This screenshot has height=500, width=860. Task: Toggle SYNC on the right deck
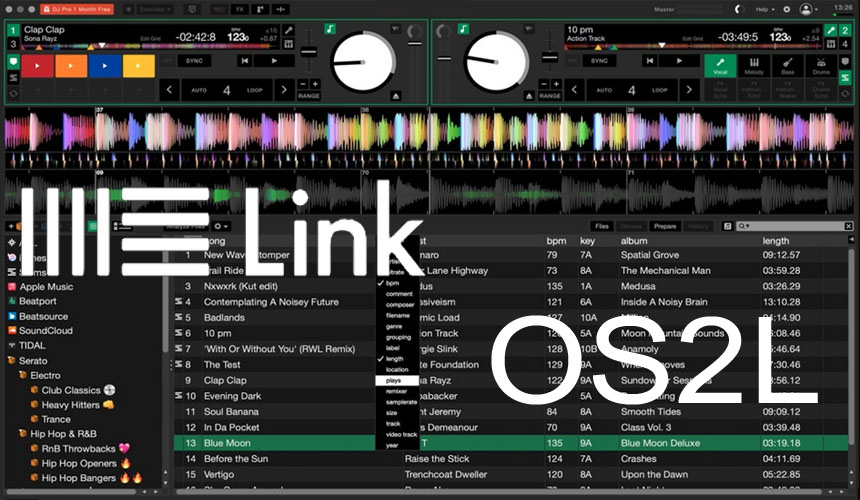click(599, 61)
